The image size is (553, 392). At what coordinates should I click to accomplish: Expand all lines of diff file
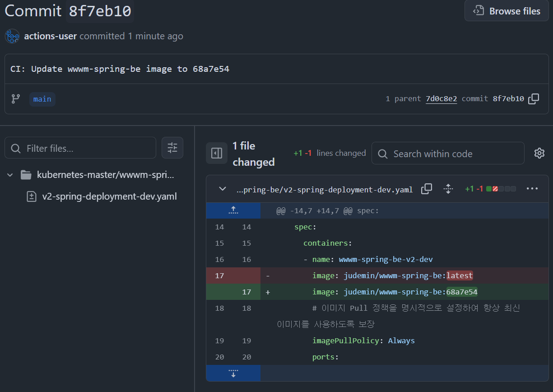[448, 189]
